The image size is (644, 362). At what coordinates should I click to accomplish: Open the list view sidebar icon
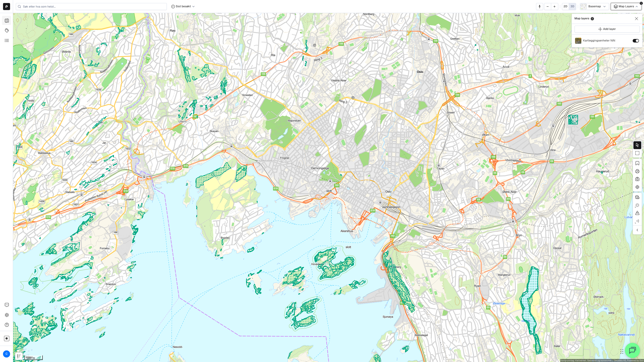[7, 40]
